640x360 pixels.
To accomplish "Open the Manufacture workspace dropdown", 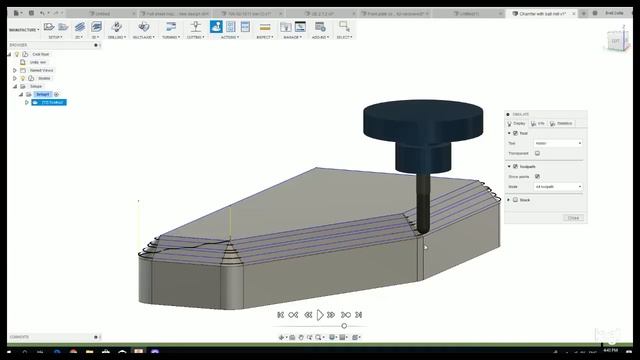I will [x=24, y=30].
